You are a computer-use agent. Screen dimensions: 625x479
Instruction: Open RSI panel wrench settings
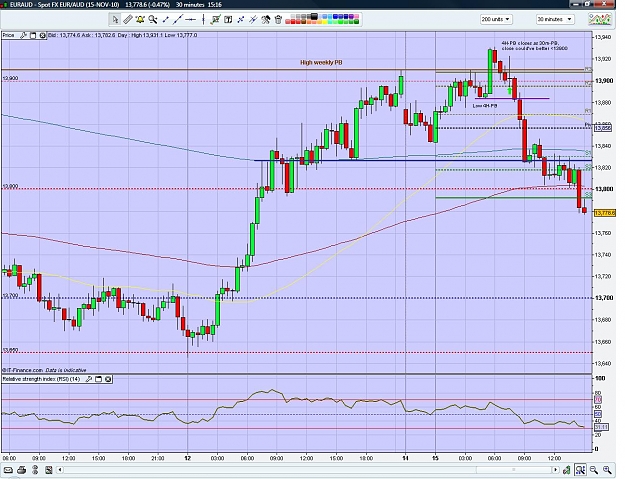(x=89, y=379)
